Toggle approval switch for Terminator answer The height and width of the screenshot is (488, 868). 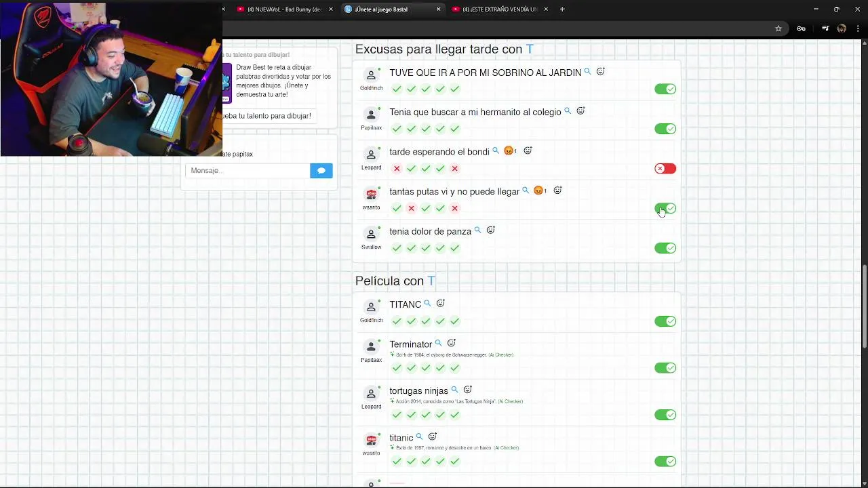(665, 368)
